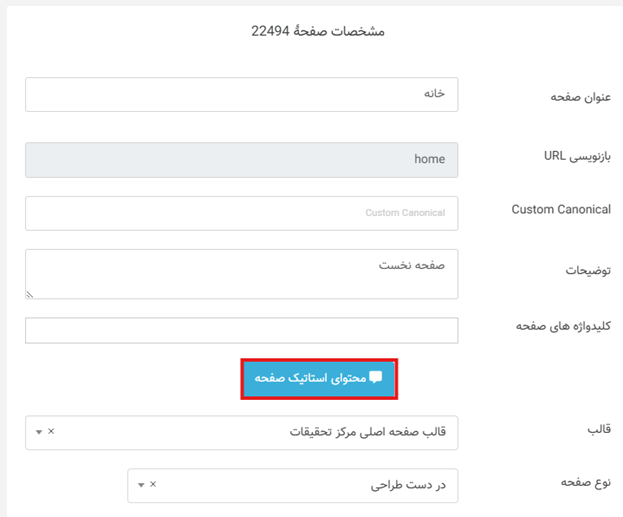Select the Custom Canonical label text
The width and height of the screenshot is (623, 517).
[x=560, y=210]
